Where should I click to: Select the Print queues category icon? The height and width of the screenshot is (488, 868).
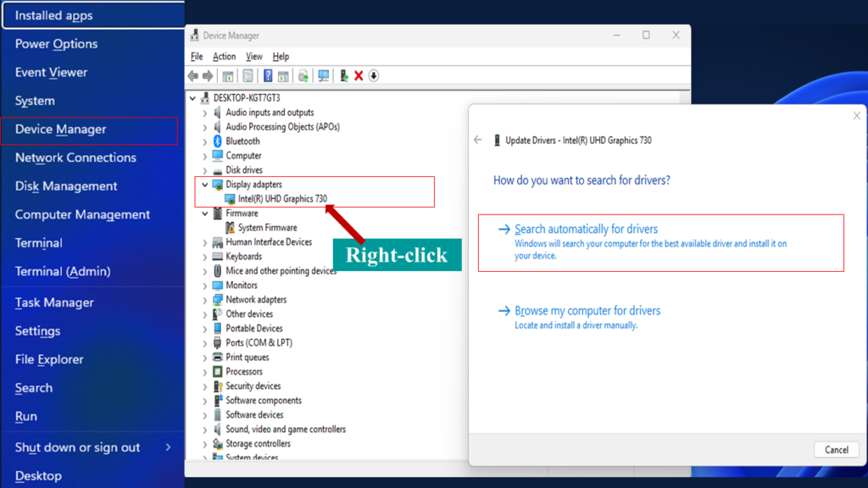218,357
